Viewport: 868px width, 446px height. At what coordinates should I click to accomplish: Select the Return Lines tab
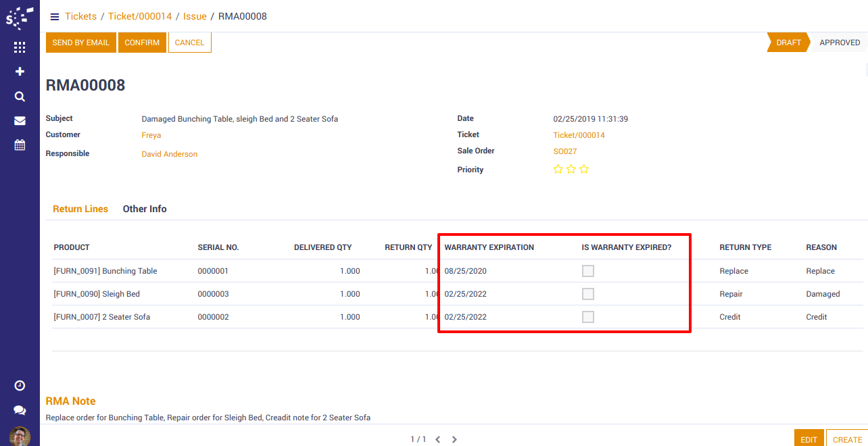(x=80, y=209)
